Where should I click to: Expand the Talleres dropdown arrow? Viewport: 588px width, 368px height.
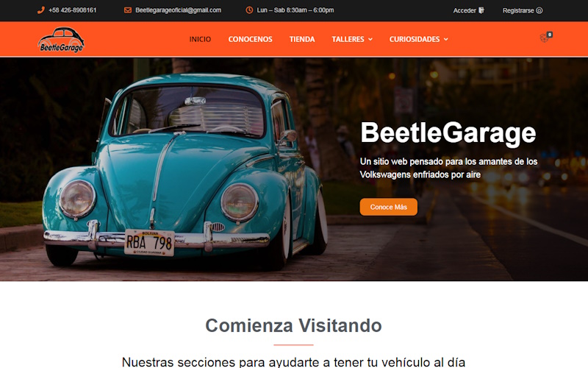370,39
